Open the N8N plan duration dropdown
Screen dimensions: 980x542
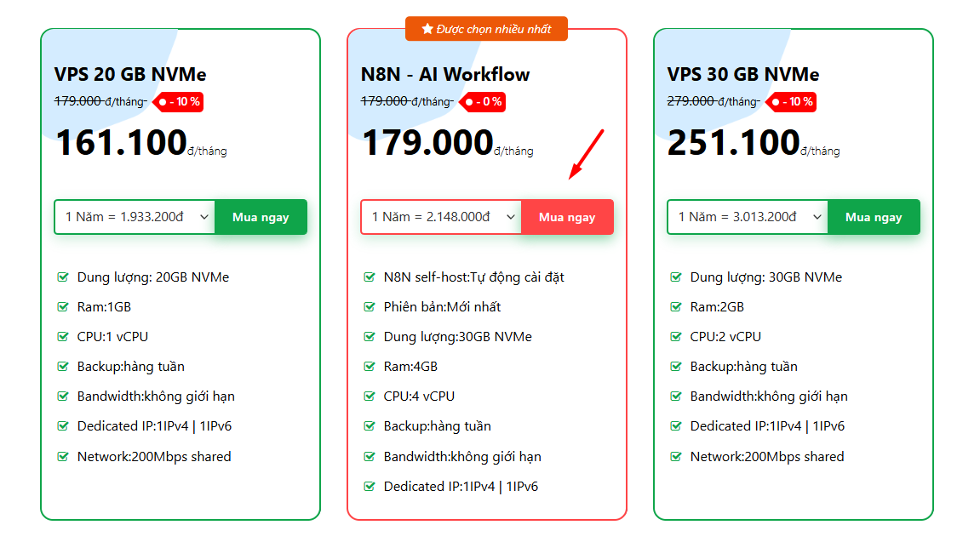click(440, 216)
